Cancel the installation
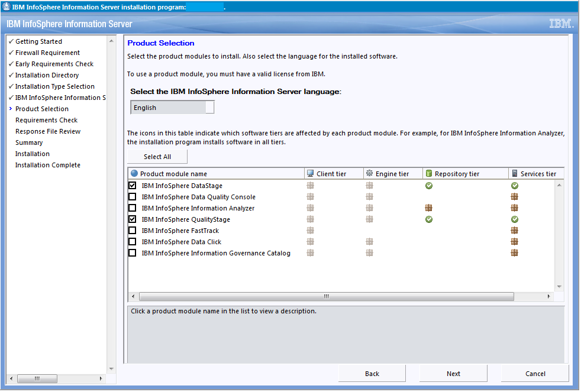Viewport: 581px width, 392px height. (535, 374)
